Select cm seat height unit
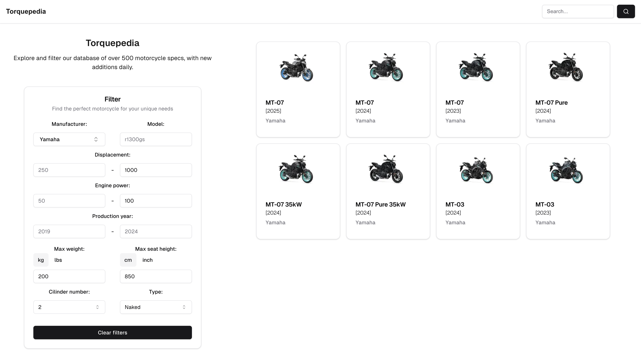Viewport: 641px width, 364px height. [128, 260]
